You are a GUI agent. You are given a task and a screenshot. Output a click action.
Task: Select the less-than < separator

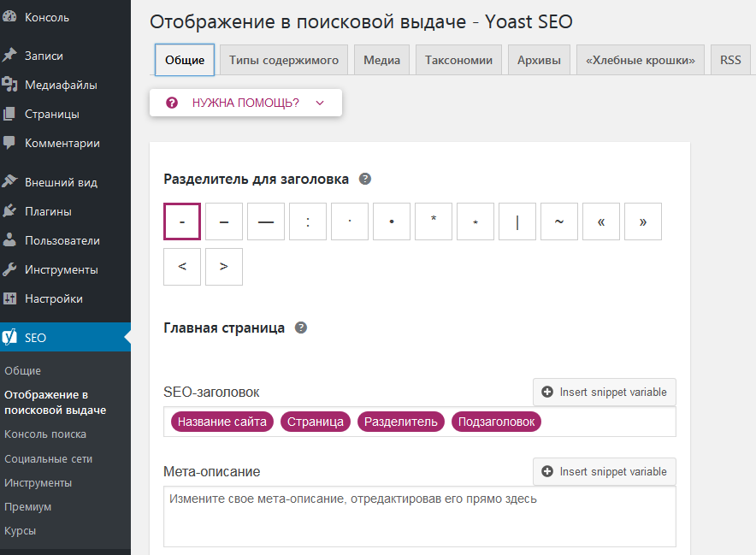[x=182, y=267]
